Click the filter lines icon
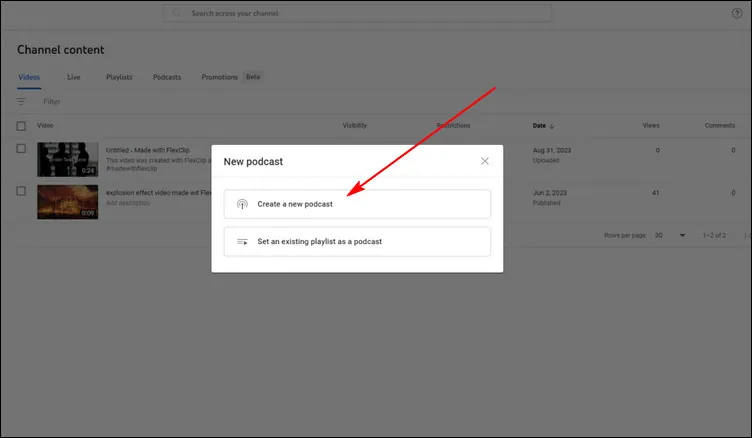The image size is (752, 438). click(21, 102)
